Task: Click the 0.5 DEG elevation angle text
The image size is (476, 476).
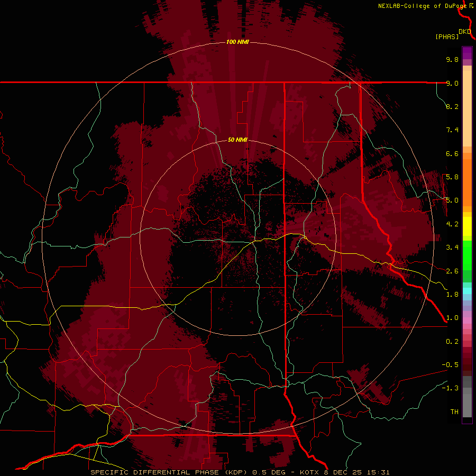Action: [269, 472]
